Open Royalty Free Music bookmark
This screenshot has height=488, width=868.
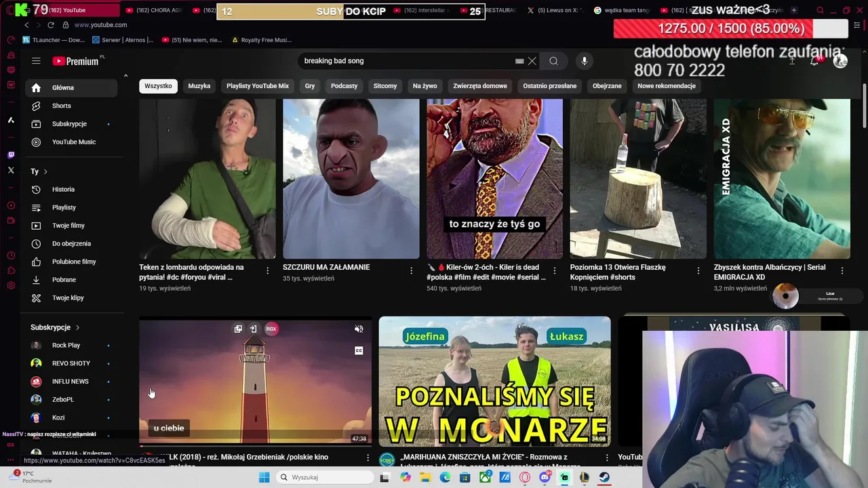pos(262,40)
